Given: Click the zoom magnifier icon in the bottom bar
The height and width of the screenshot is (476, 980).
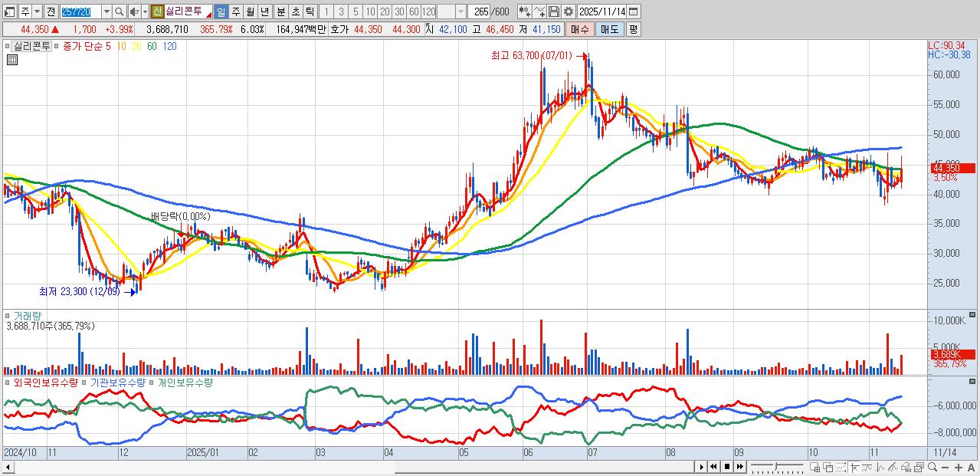Looking at the screenshot, I should (932, 468).
